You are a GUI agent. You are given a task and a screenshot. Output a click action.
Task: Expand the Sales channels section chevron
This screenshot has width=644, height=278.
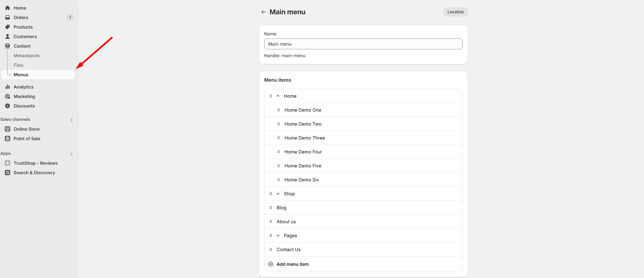[72, 120]
